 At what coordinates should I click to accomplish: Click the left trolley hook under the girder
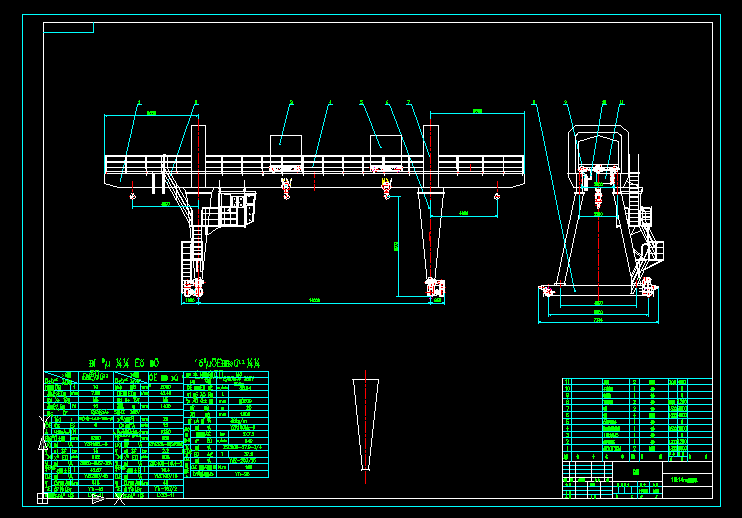(x=286, y=188)
